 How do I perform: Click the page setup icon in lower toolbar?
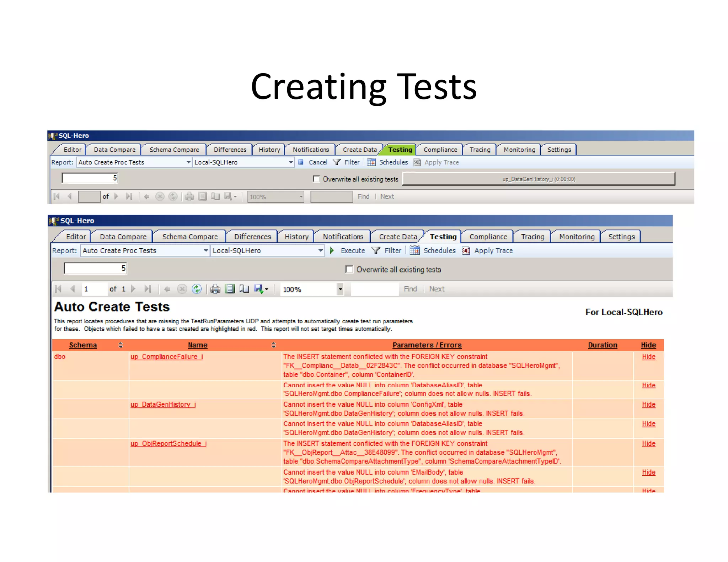point(244,289)
